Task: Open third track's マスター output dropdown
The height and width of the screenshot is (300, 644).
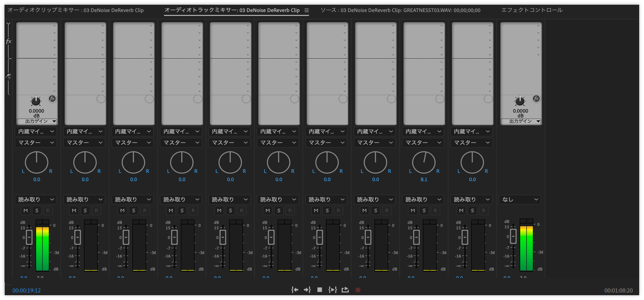Action: click(x=133, y=143)
